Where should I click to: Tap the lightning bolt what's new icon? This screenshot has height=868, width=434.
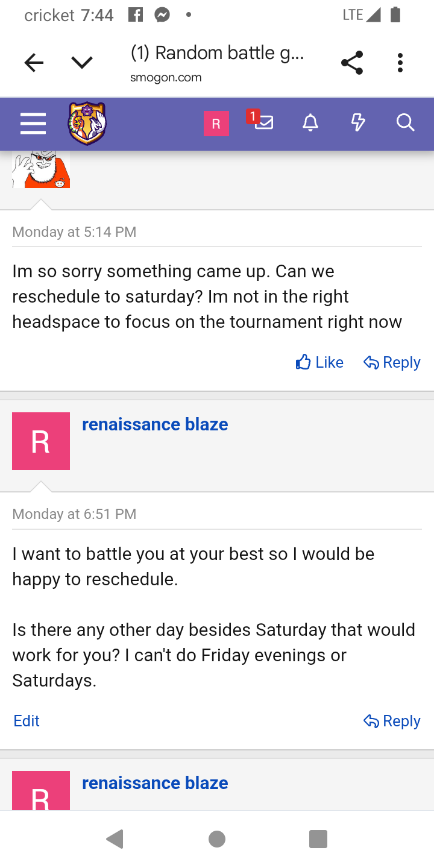358,123
